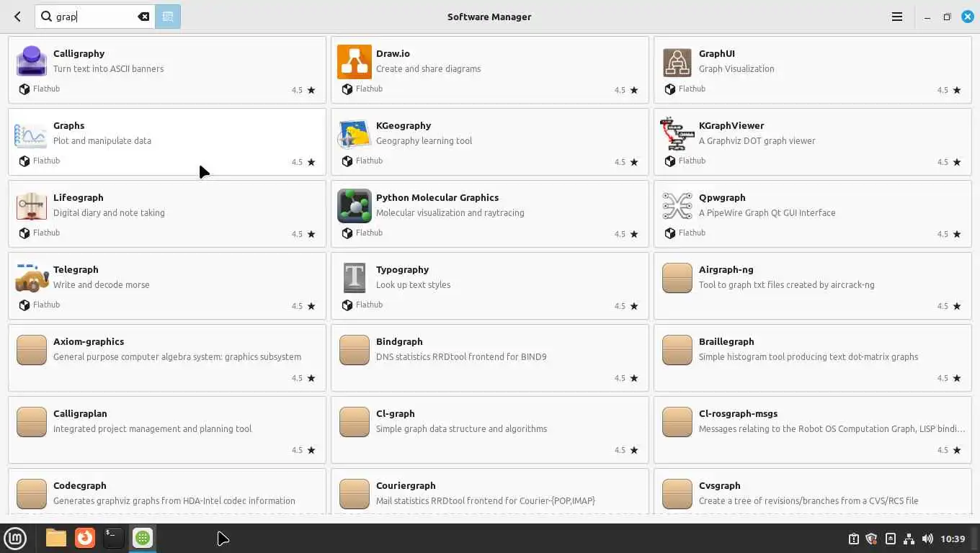Open the KGraphViewer app icon

(x=677, y=133)
